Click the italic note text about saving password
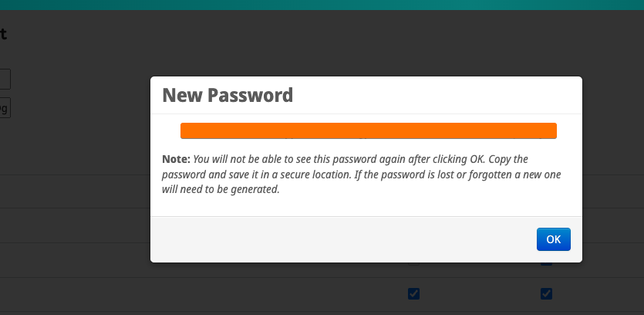644x315 pixels. click(362, 174)
